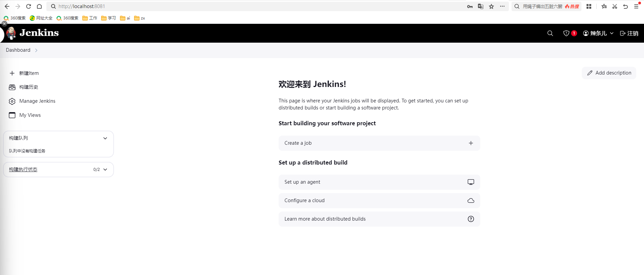644x275 pixels.
Task: Click the plus icon beside 新建Item
Action: pyautogui.click(x=12, y=73)
